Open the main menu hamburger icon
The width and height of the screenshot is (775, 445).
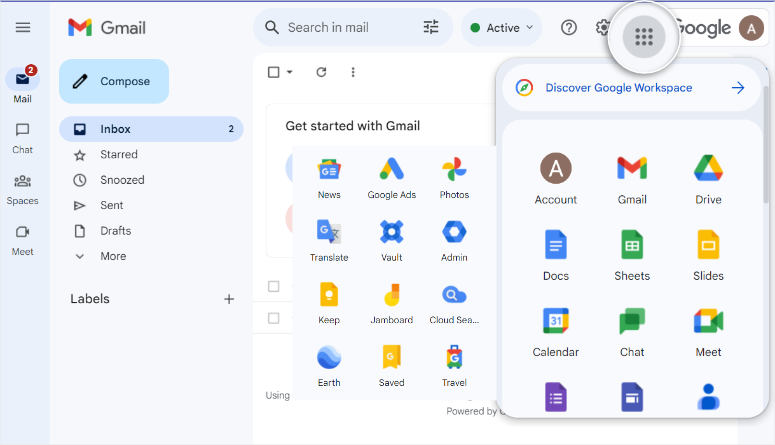pyautogui.click(x=23, y=27)
